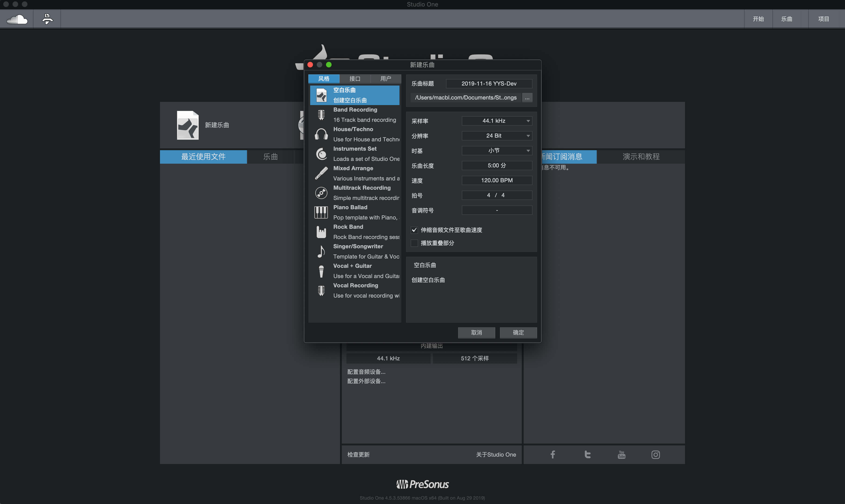
Task: Select the House/Techno headphones icon
Action: (x=321, y=134)
